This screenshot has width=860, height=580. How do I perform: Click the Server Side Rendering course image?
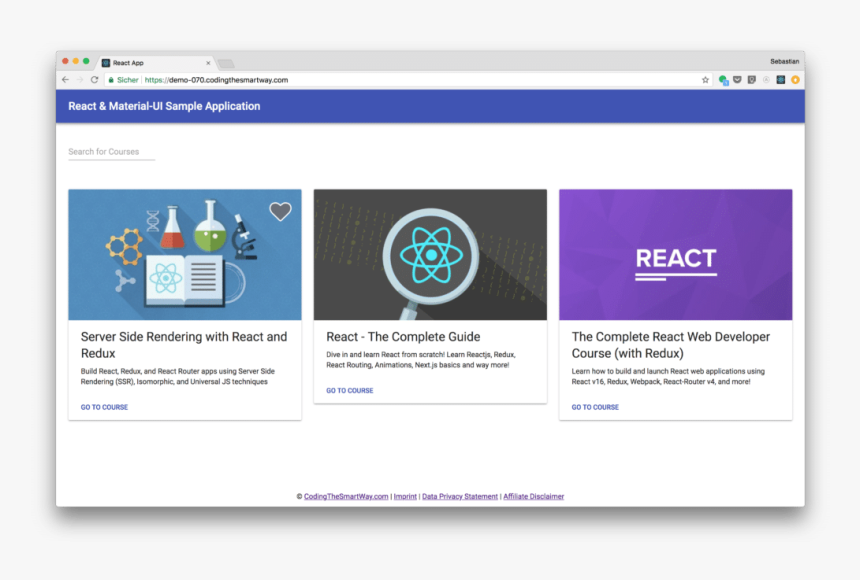(x=185, y=255)
